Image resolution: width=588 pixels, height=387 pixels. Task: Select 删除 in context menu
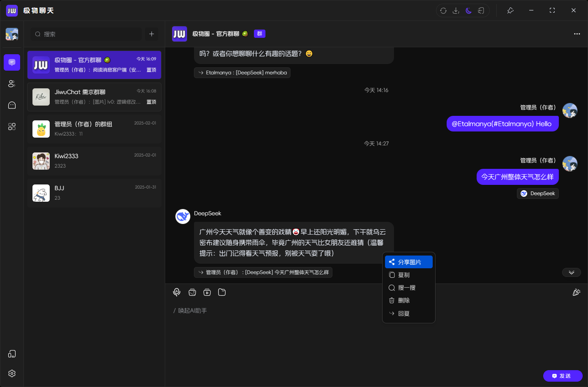click(409, 300)
